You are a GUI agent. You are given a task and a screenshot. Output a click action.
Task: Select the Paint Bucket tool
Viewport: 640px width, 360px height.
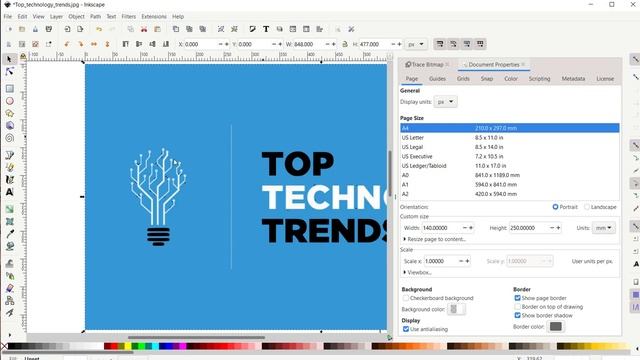point(9,246)
